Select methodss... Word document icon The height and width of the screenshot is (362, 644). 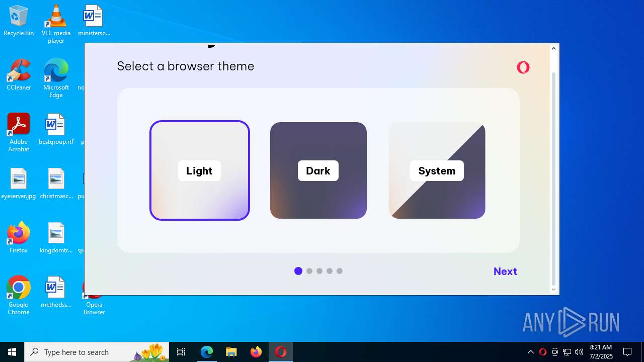(x=56, y=292)
